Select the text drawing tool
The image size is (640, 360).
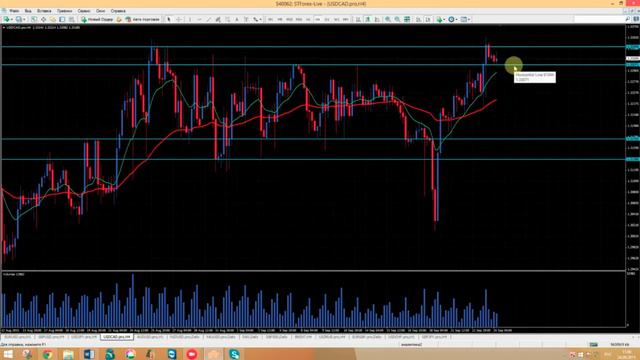pos(237,19)
